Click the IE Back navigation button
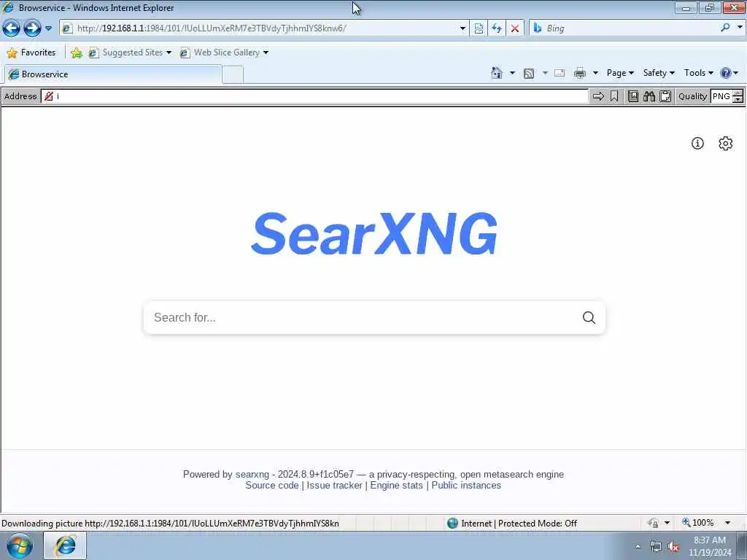 click(x=12, y=28)
